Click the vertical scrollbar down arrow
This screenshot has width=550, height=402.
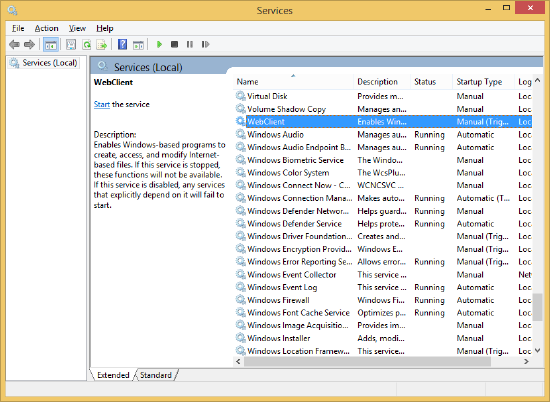(x=537, y=350)
